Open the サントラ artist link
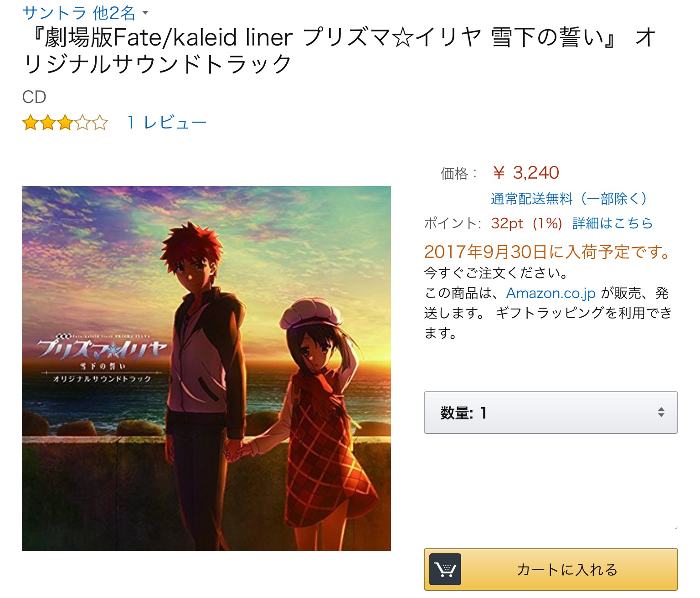 54,12
